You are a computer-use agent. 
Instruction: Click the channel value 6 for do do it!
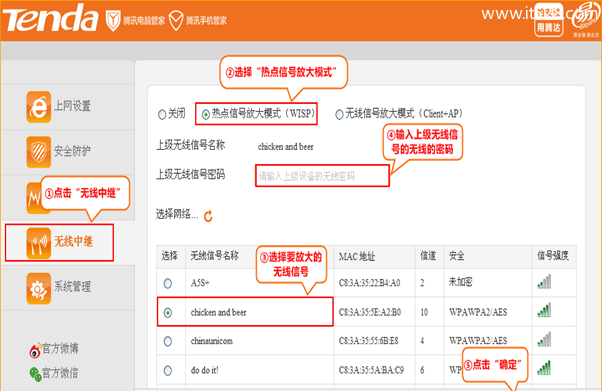click(422, 370)
